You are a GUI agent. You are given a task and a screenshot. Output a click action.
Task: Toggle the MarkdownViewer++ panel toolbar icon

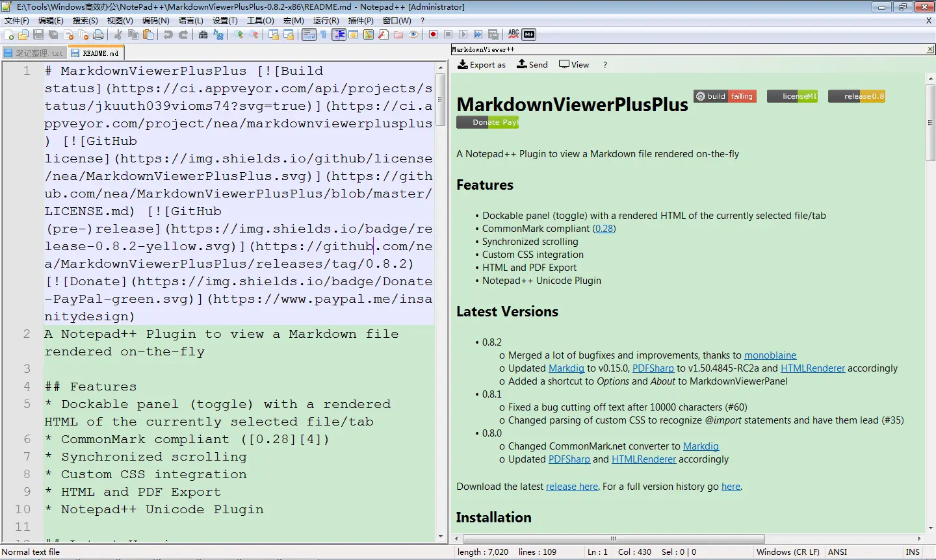tap(529, 34)
